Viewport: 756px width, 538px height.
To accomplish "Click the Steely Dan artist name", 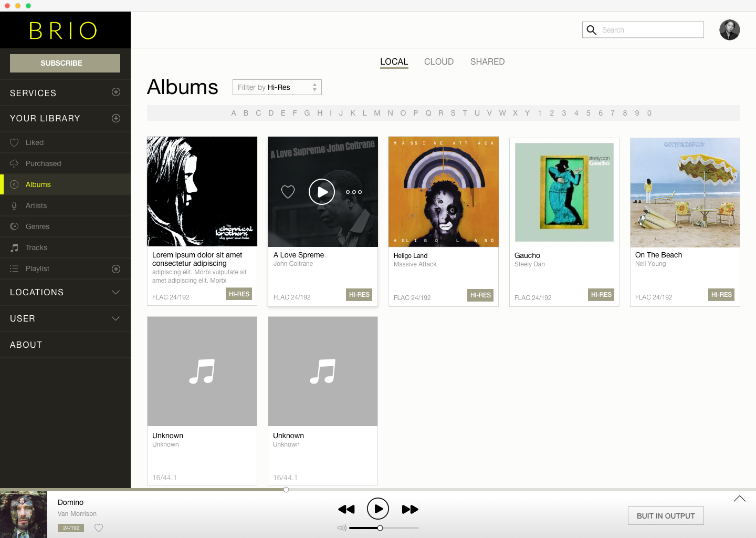I will 530,264.
